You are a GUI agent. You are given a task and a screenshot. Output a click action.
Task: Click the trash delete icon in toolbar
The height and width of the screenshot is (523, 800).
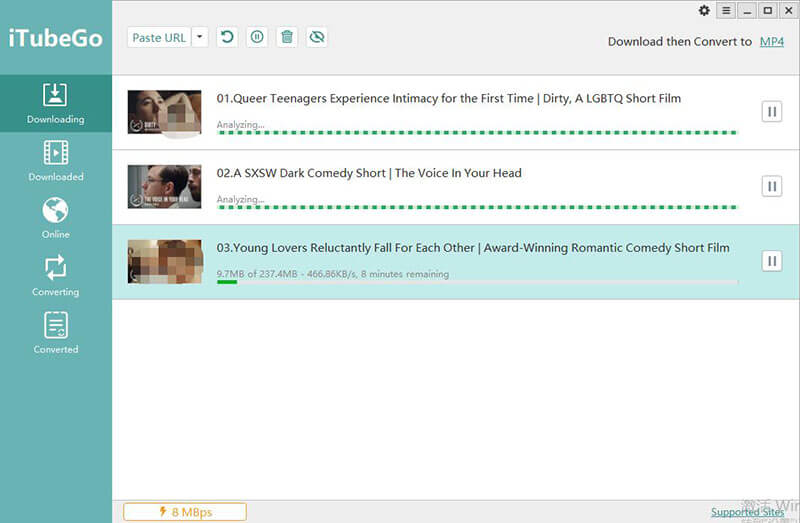(287, 37)
